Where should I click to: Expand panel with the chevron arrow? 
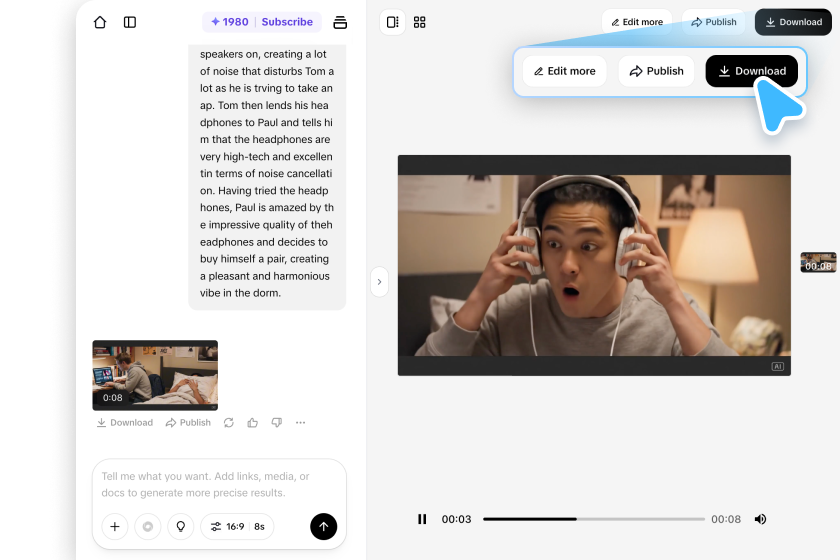(379, 282)
